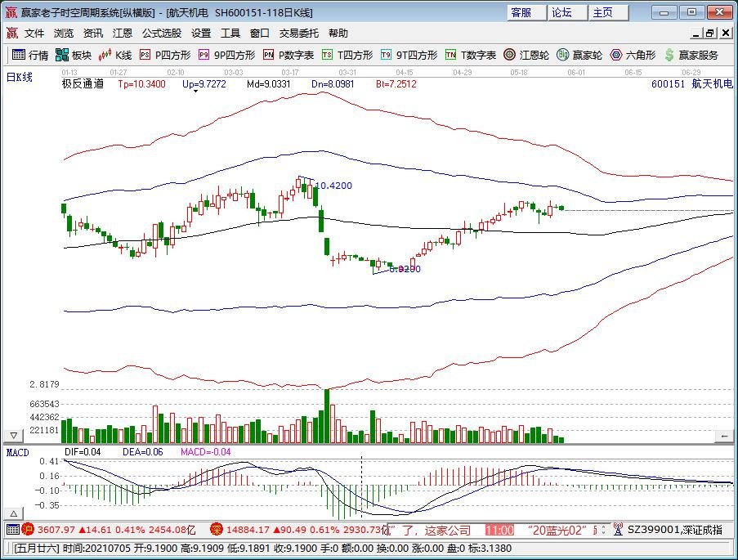Open dropdown arrow under Up=9.7272
The image size is (738, 560).
pyautogui.click(x=196, y=92)
